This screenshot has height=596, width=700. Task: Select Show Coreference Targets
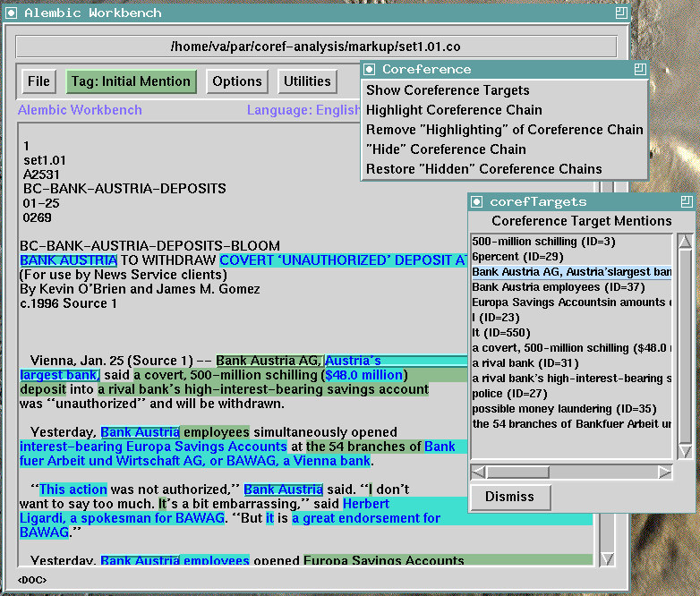pos(448,90)
